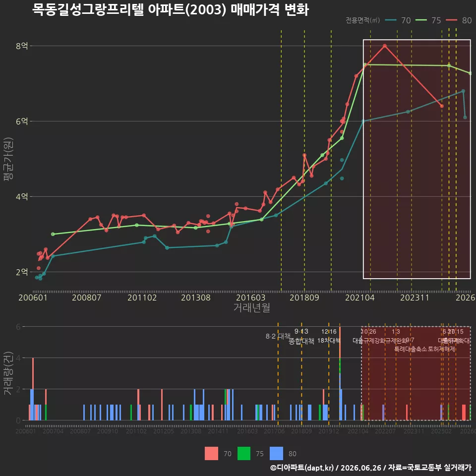Select the green 75 line legend entry
This screenshot has width=476, height=476.
coord(428,20)
